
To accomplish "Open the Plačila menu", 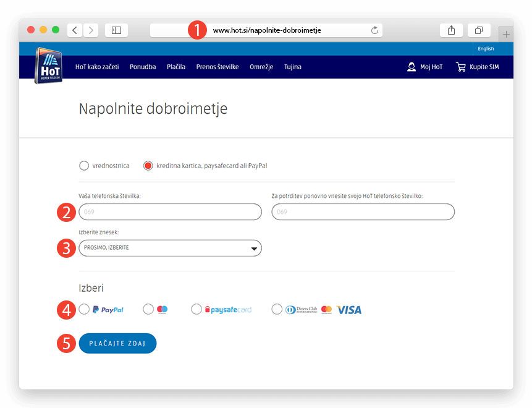I will pos(176,67).
